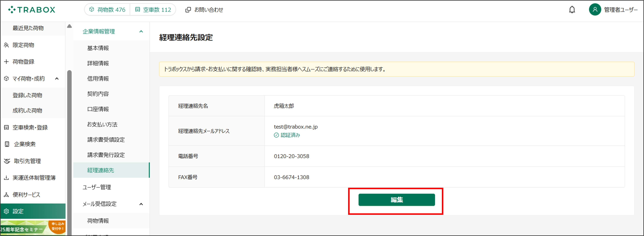Click the FAX番号 label cell

pyautogui.click(x=217, y=177)
